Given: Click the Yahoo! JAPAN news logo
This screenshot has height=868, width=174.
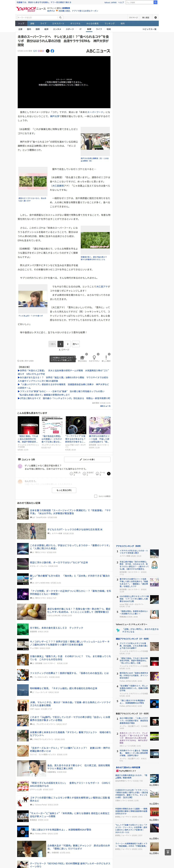Looking at the screenshot, I should click(x=30, y=9).
